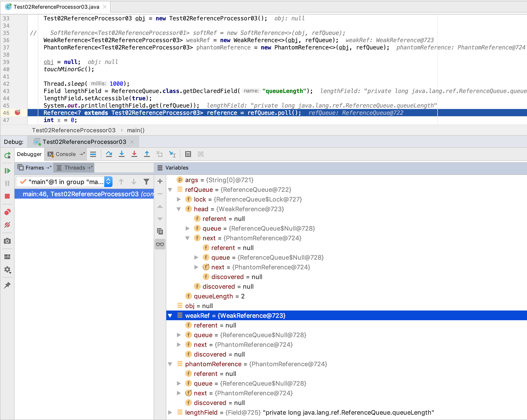Open the Threads view button

[73, 168]
